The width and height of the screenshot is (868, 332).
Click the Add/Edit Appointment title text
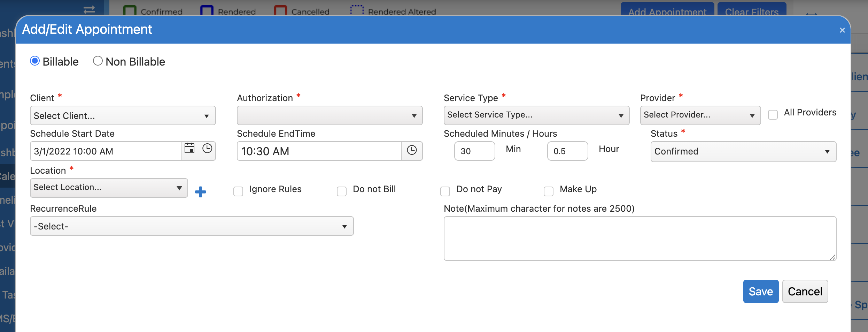coord(87,30)
